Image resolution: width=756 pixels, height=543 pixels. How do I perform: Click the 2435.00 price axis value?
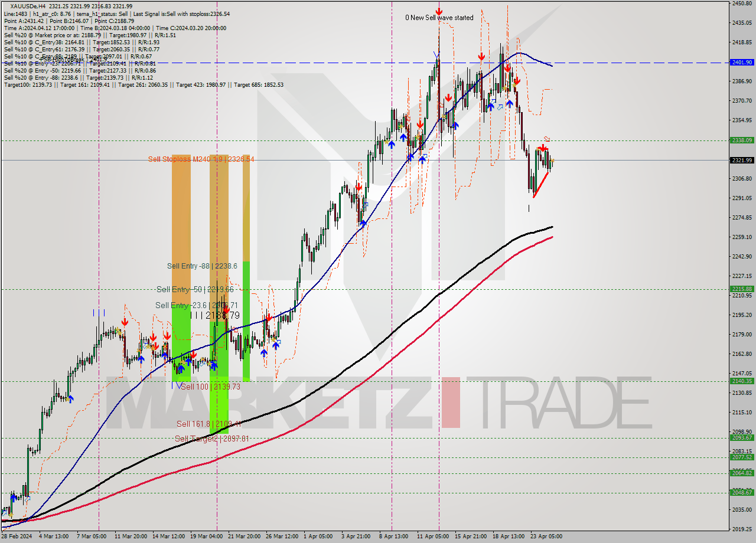click(x=742, y=23)
